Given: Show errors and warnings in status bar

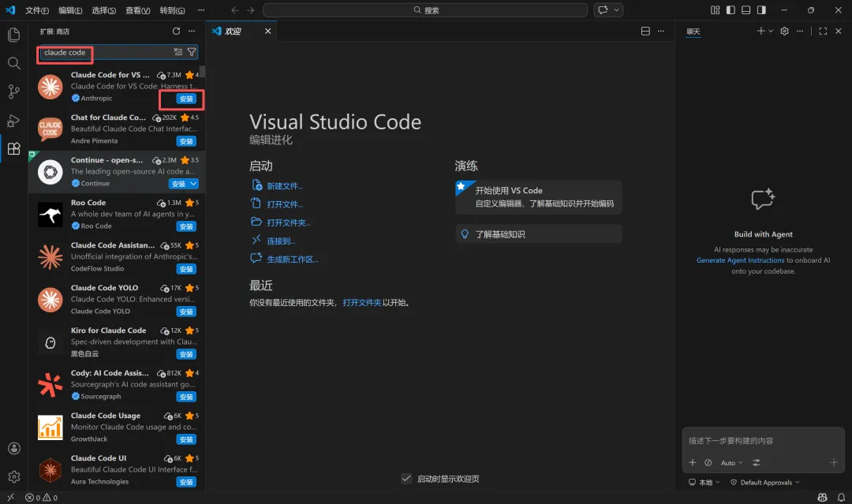Looking at the screenshot, I should click(x=41, y=498).
